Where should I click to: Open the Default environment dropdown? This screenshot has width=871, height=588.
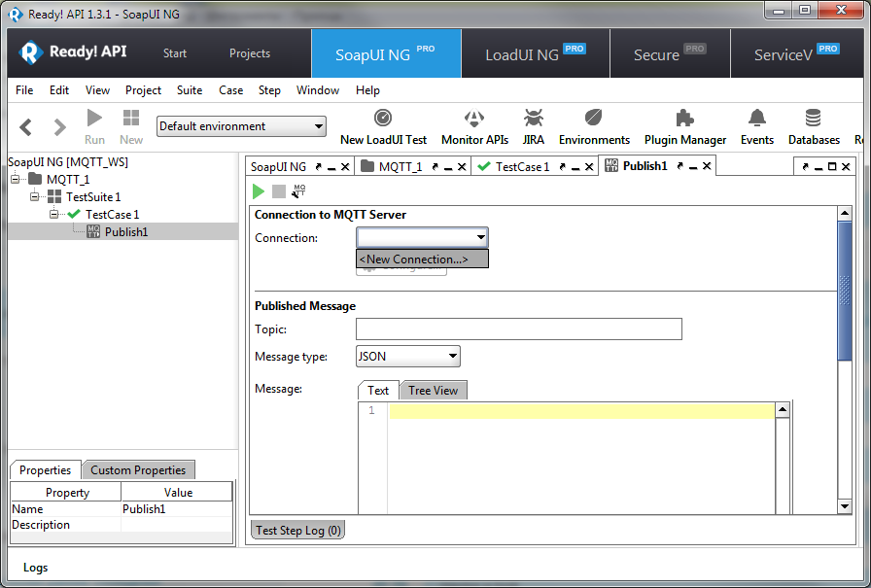[241, 126]
